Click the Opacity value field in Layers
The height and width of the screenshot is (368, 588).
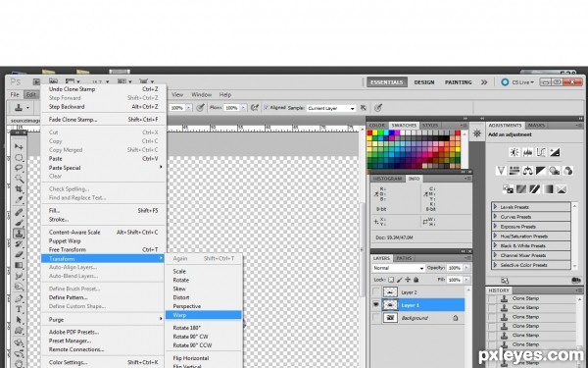pos(455,268)
